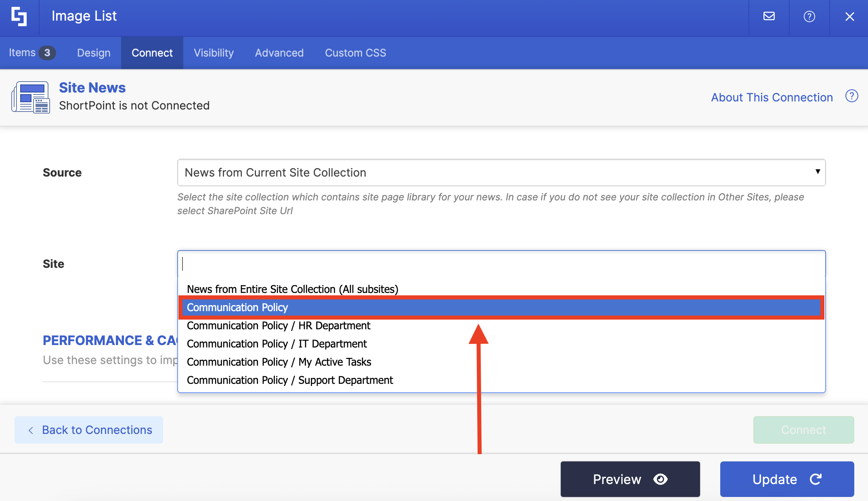Screen dimensions: 868x501
Task: Click the help question mark in header
Action: (x=809, y=17)
